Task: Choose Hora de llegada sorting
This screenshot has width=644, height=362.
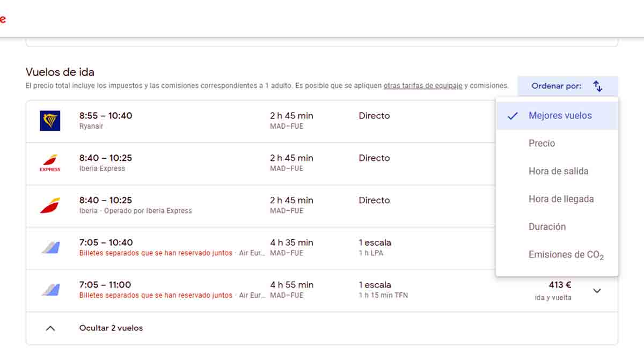Action: click(x=561, y=199)
